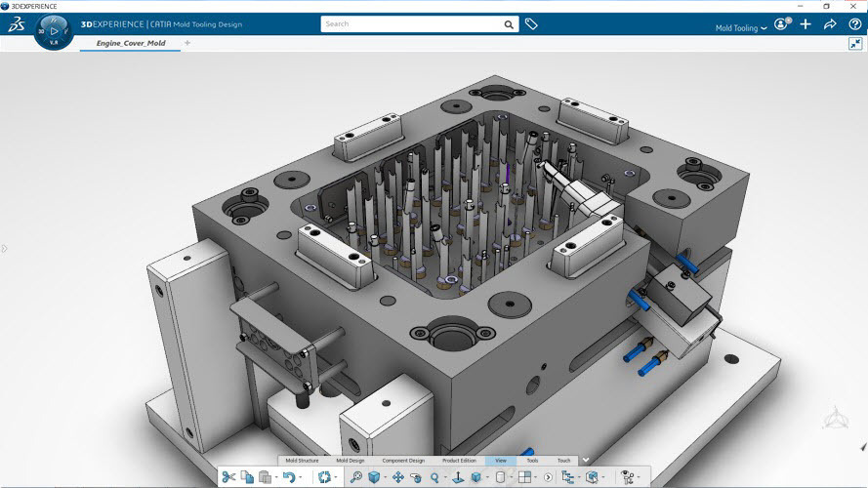Open the Compass play button
868x488 pixels.
tap(54, 31)
